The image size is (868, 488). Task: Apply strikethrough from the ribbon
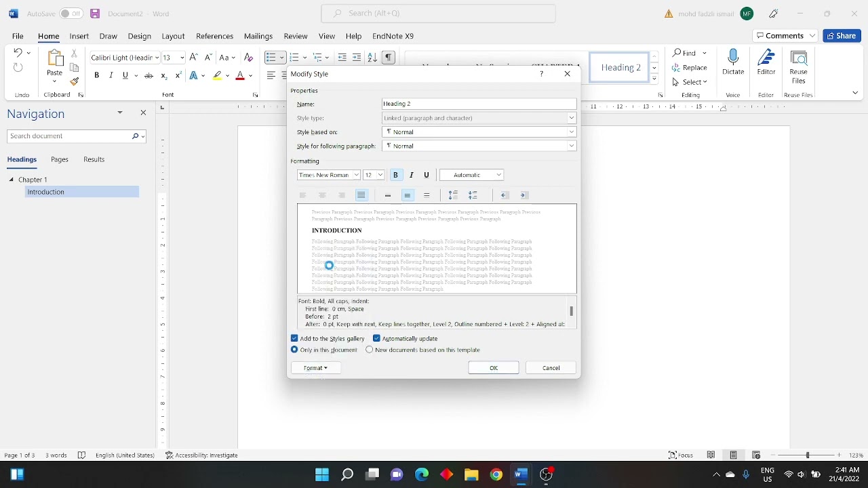point(149,76)
